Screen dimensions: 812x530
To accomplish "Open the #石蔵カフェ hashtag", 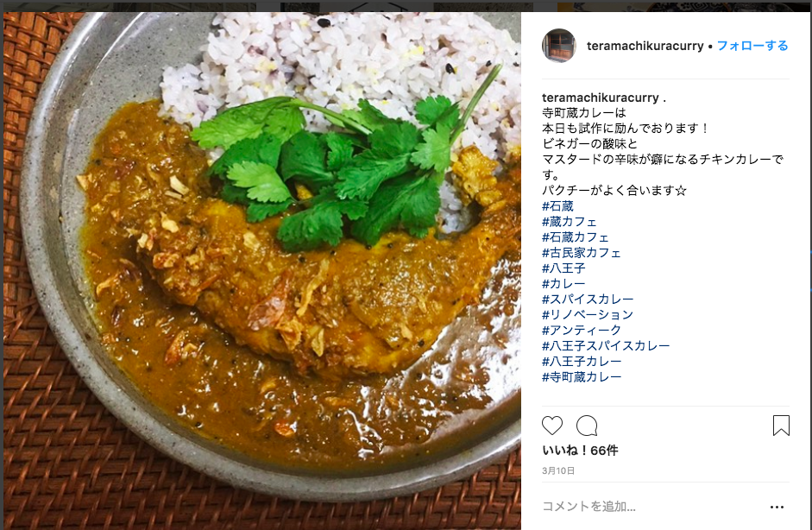I will pos(576,237).
